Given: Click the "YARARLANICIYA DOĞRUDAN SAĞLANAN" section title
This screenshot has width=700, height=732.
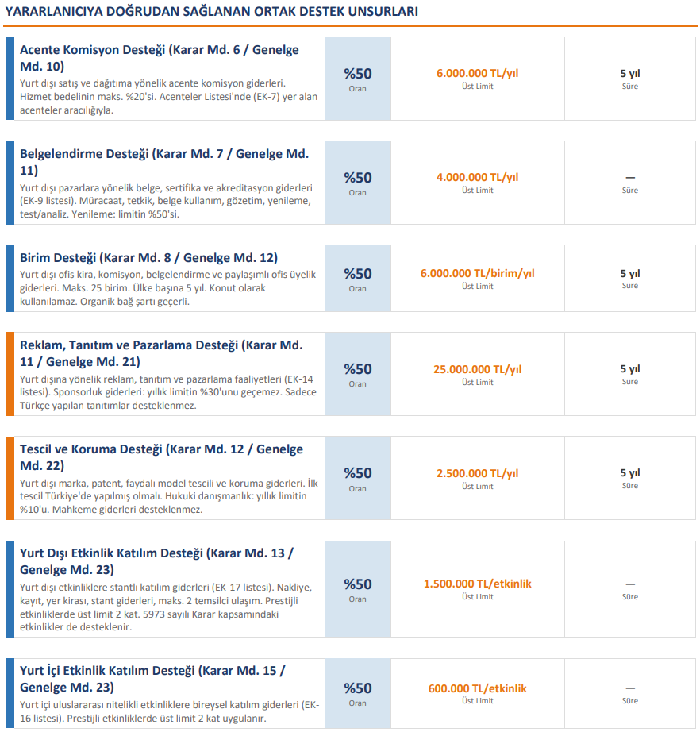Looking at the screenshot, I should point(212,12).
